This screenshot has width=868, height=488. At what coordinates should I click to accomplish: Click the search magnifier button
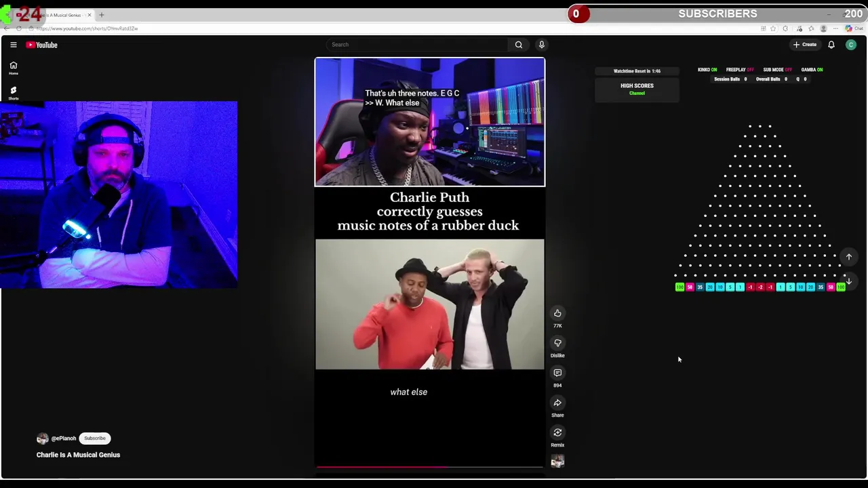pyautogui.click(x=519, y=45)
